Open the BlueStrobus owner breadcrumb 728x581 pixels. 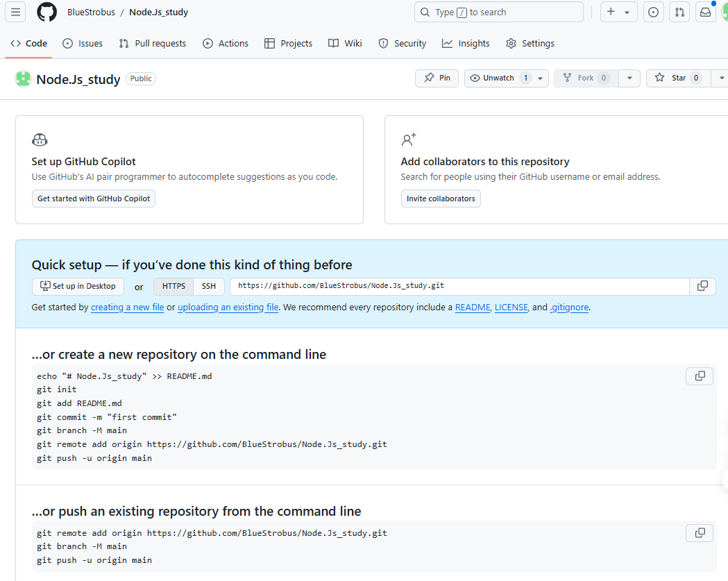[x=91, y=12]
